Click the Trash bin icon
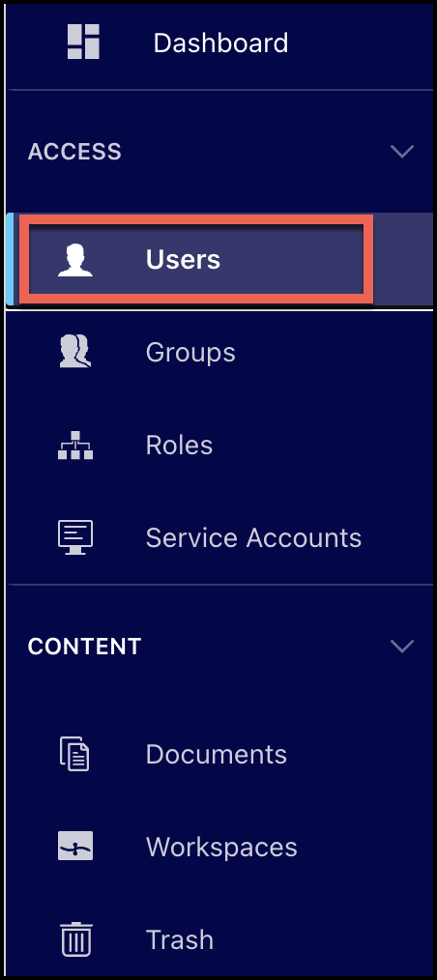The width and height of the screenshot is (437, 980). (76, 939)
